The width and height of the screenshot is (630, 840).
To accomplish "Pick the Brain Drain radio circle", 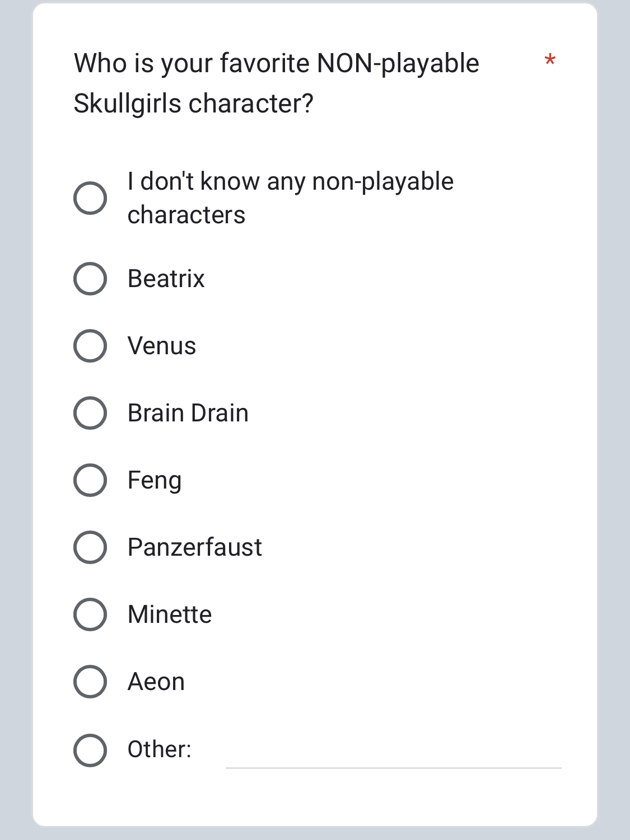I will click(x=90, y=413).
